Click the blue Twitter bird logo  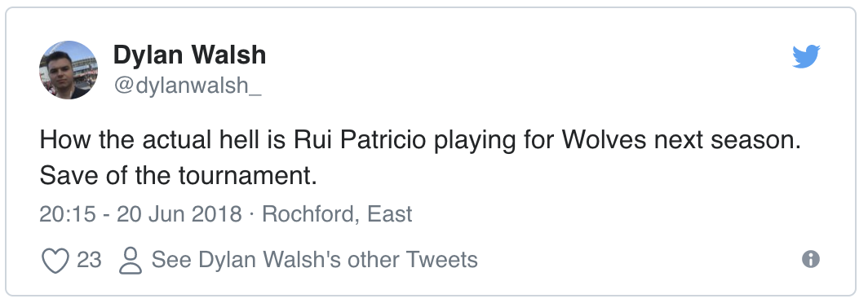[x=806, y=56]
